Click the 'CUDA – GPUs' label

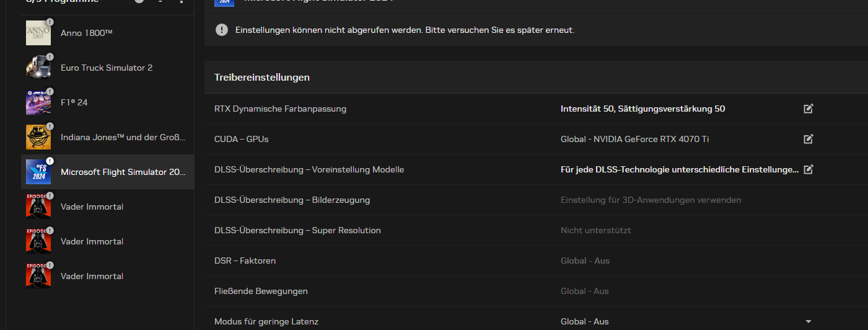(241, 139)
